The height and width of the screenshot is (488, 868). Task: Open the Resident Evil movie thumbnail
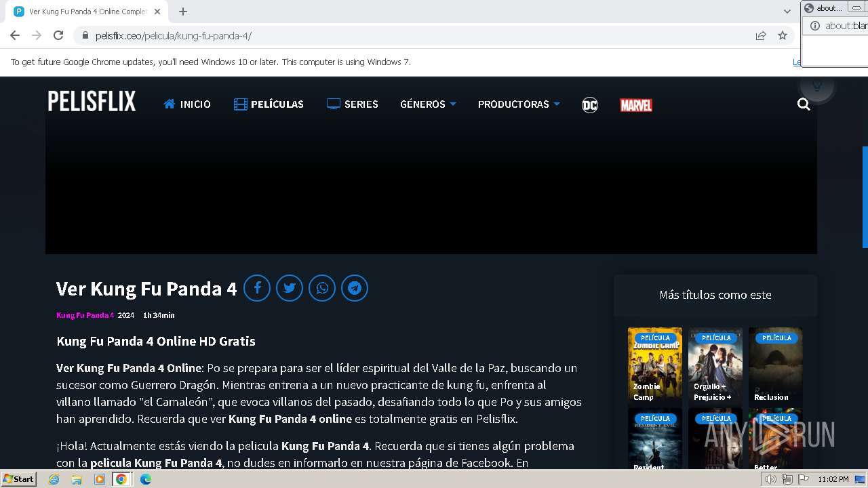tap(655, 439)
